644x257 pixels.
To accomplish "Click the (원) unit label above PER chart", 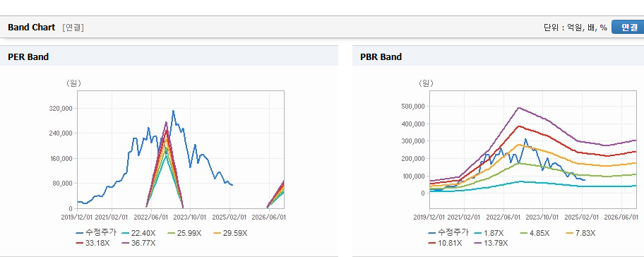I will [x=73, y=83].
